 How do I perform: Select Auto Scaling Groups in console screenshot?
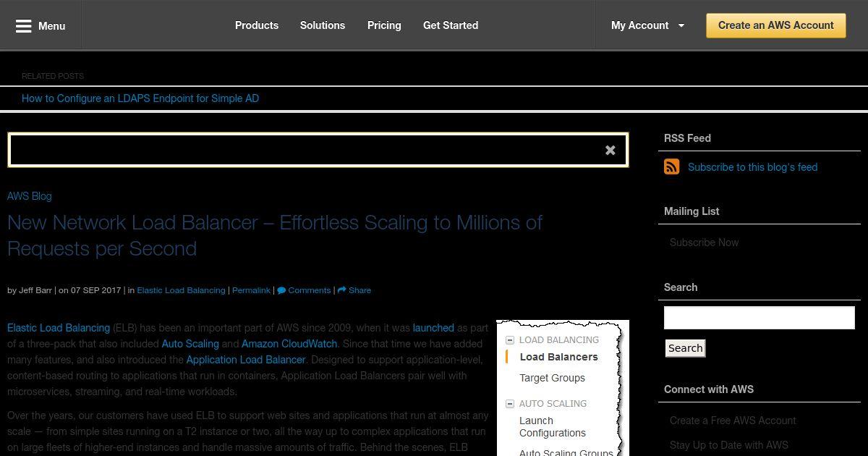[566, 452]
